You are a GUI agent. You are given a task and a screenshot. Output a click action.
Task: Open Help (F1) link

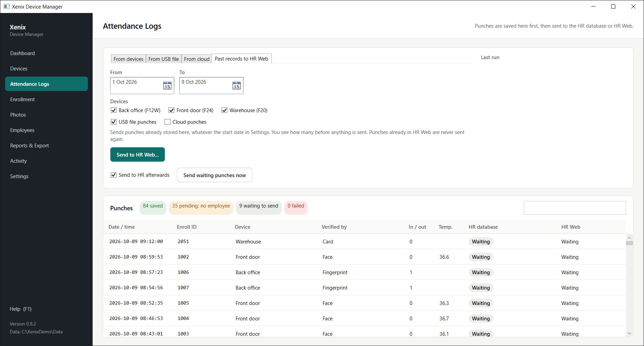(21, 309)
